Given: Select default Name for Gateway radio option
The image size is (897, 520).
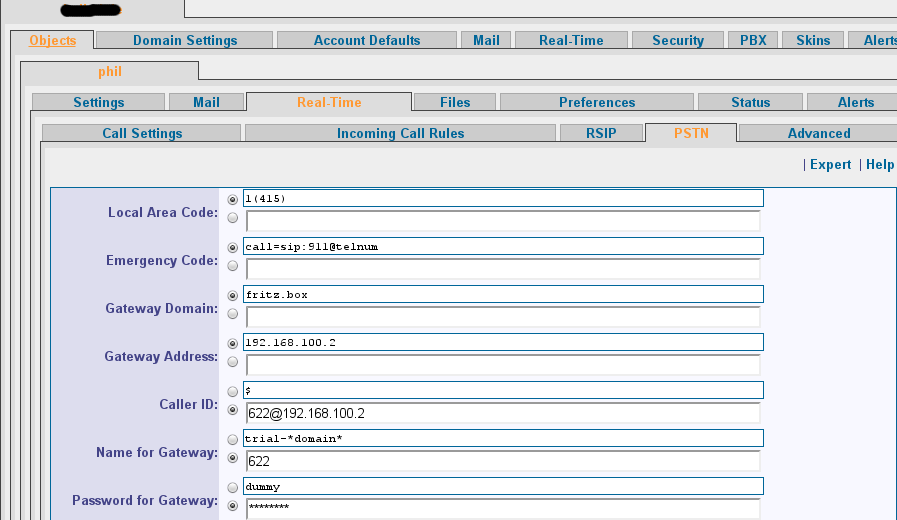Looking at the screenshot, I should point(232,440).
